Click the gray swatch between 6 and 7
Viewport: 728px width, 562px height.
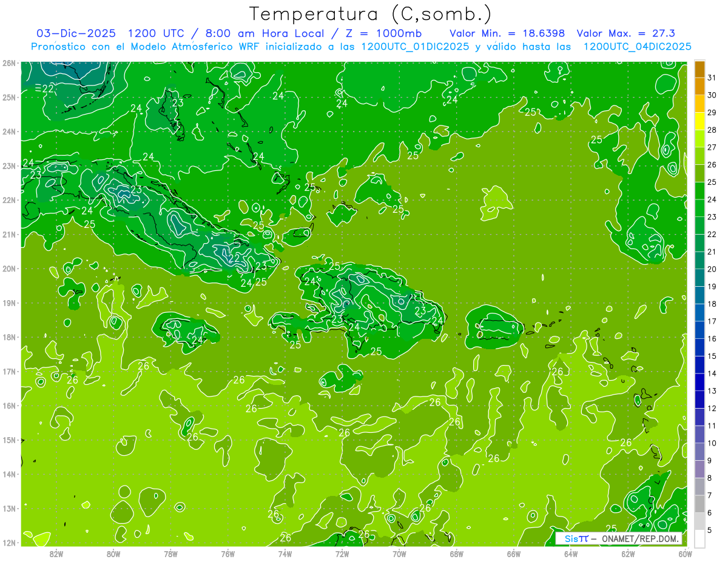pyautogui.click(x=699, y=504)
